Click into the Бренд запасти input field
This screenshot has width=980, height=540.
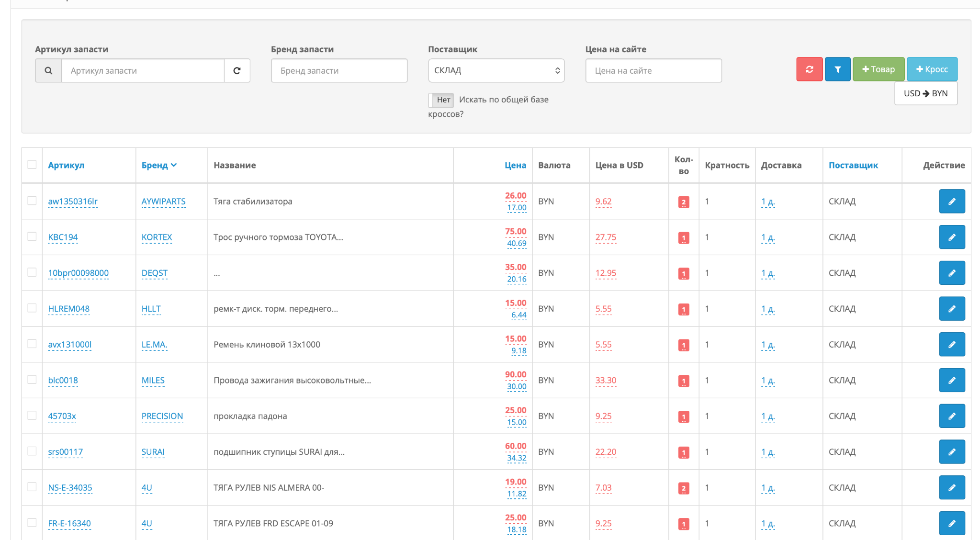pos(339,70)
